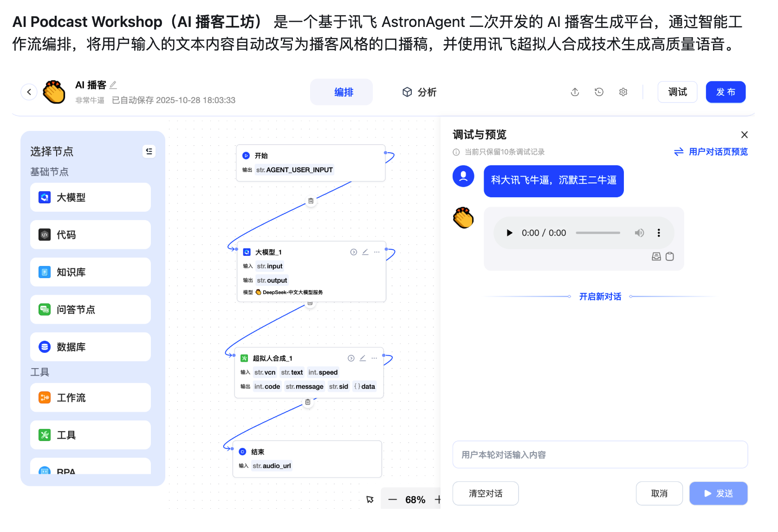Mute the audio player volume

[x=639, y=233]
